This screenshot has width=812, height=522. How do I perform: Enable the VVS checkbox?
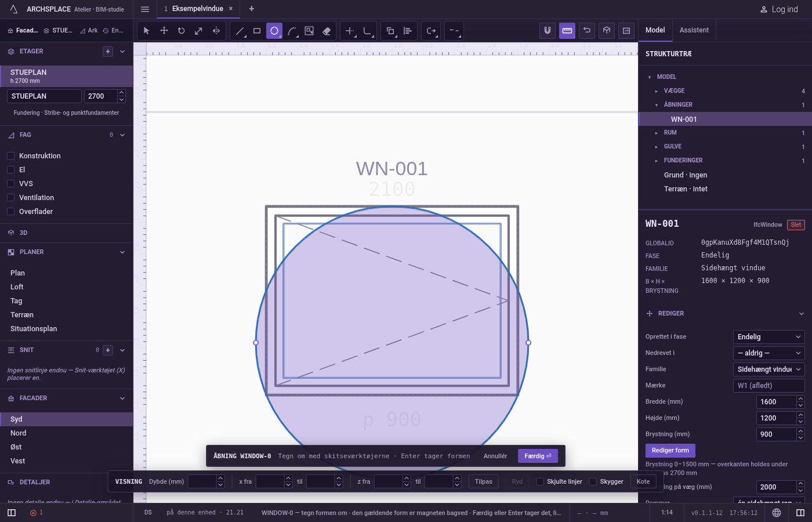pos(10,183)
